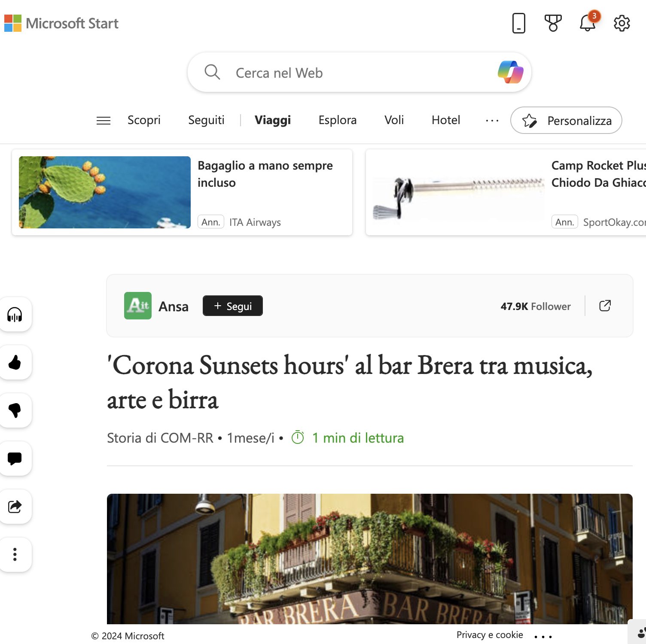
Task: Dislike the article with thumbs down
Action: pos(15,410)
